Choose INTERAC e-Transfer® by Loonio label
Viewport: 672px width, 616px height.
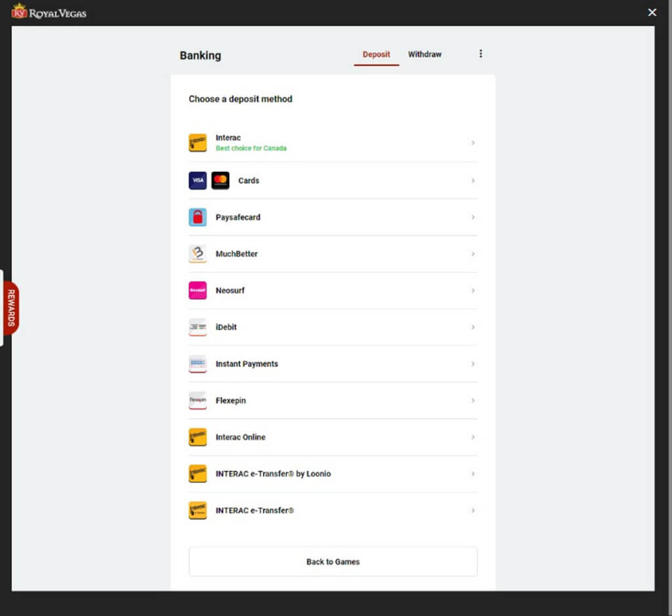[x=273, y=474]
